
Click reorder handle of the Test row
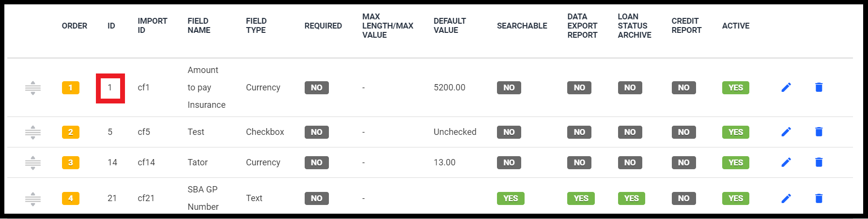33,132
